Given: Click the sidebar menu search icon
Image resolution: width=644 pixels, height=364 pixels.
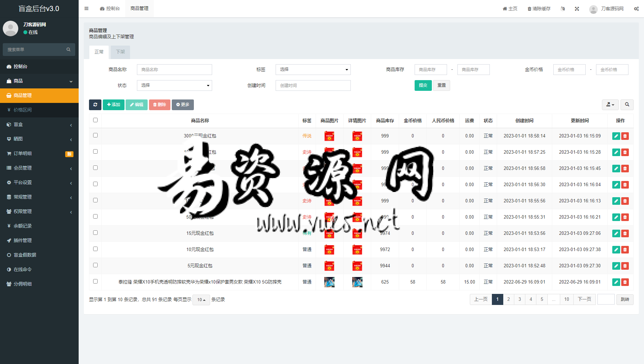Looking at the screenshot, I should tap(68, 50).
